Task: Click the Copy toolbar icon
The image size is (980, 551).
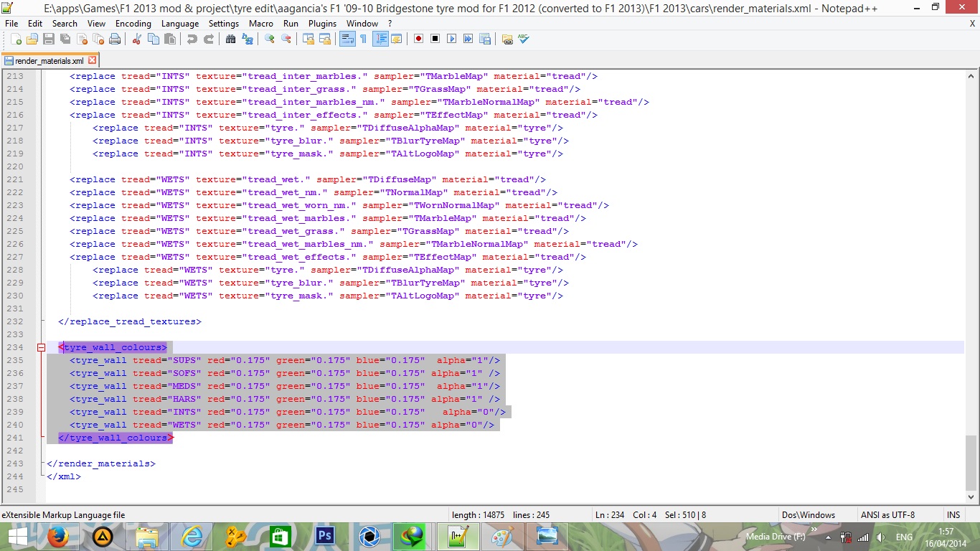Action: coord(154,39)
